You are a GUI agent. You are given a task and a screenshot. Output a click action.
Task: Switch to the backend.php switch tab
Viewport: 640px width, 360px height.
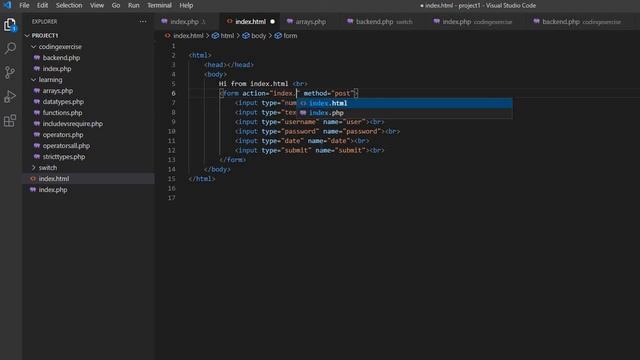pos(384,22)
